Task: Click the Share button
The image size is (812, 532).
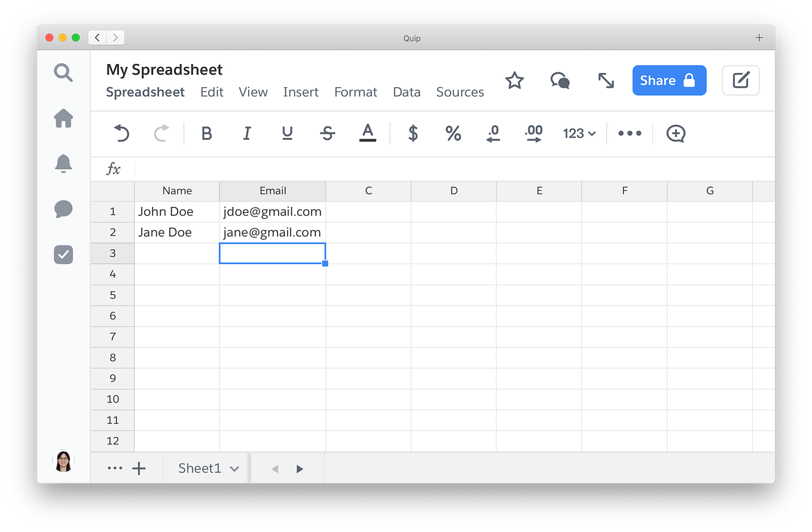Action: pyautogui.click(x=669, y=80)
